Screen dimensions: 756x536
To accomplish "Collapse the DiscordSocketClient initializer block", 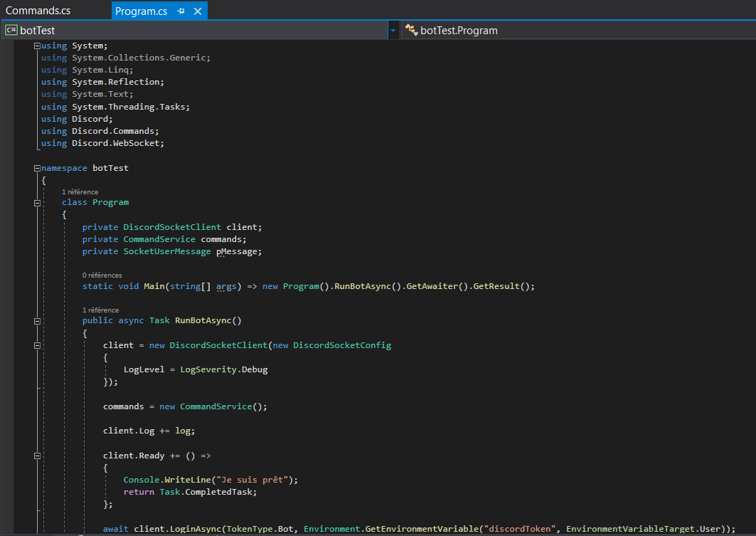I will [x=37, y=346].
